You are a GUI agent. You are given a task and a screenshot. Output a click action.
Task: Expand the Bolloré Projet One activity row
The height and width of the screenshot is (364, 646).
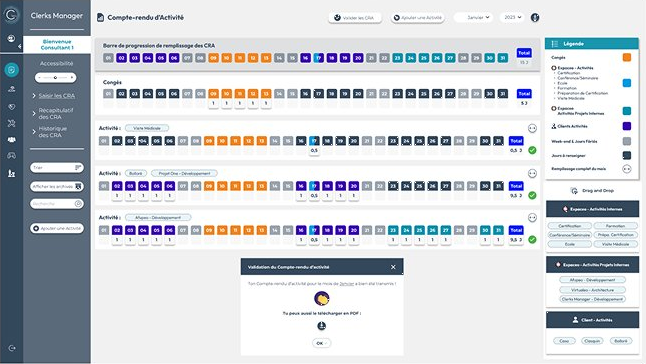click(x=532, y=173)
